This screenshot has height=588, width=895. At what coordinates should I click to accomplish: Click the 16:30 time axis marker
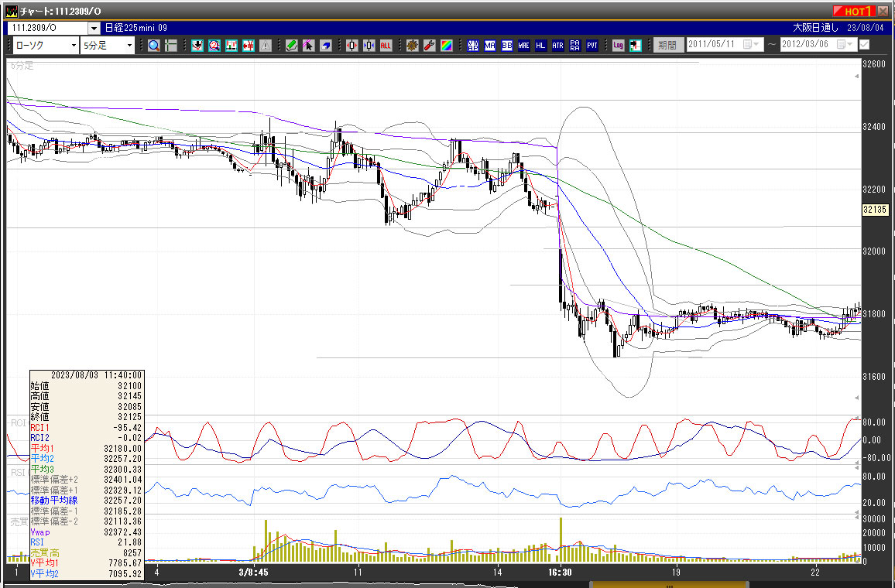[560, 572]
